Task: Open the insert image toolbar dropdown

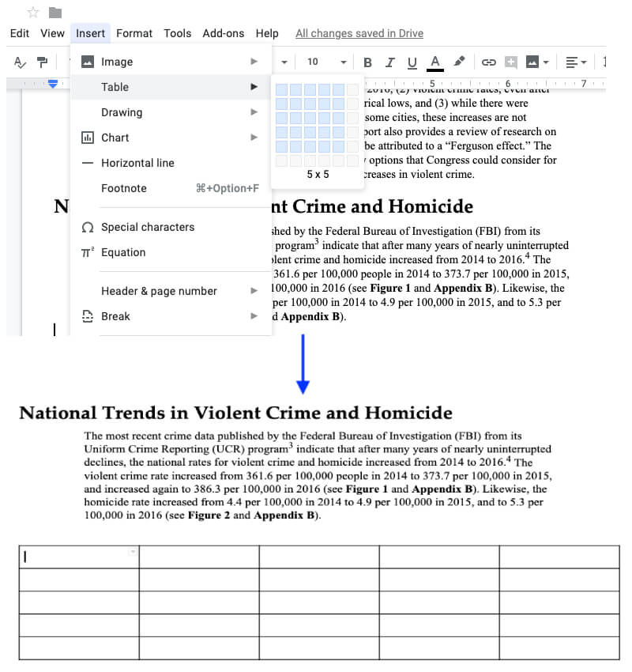Action: click(x=537, y=62)
